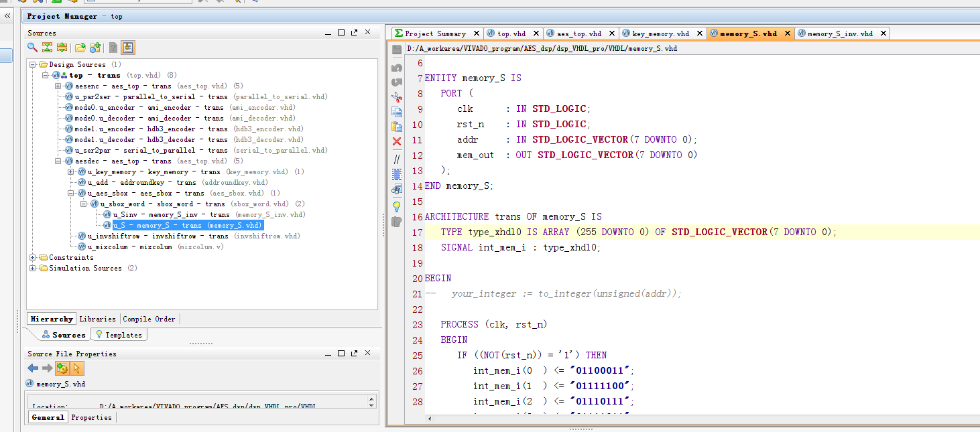Close the memory_S.vhd tab
This screenshot has height=432, width=980.
[786, 33]
